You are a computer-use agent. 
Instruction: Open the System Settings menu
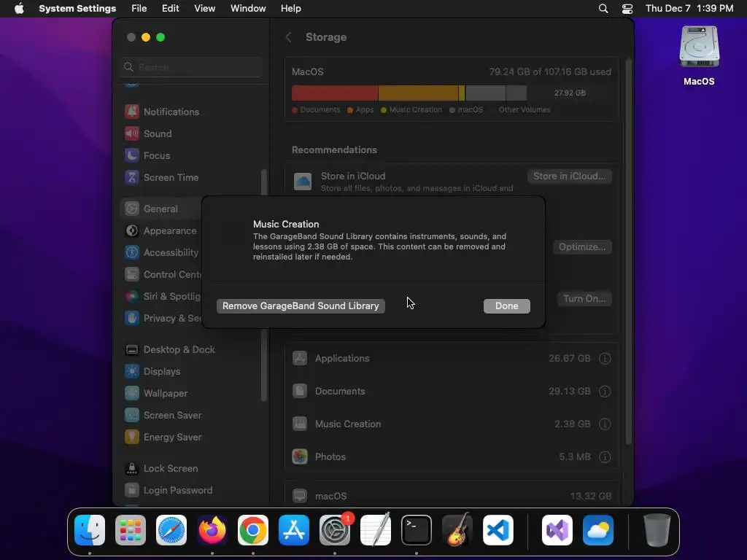tap(77, 9)
